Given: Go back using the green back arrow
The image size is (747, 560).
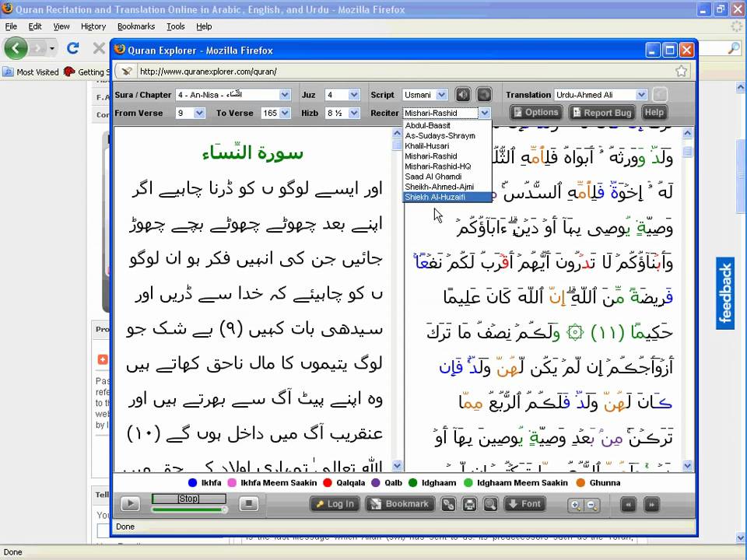Looking at the screenshot, I should point(16,48).
